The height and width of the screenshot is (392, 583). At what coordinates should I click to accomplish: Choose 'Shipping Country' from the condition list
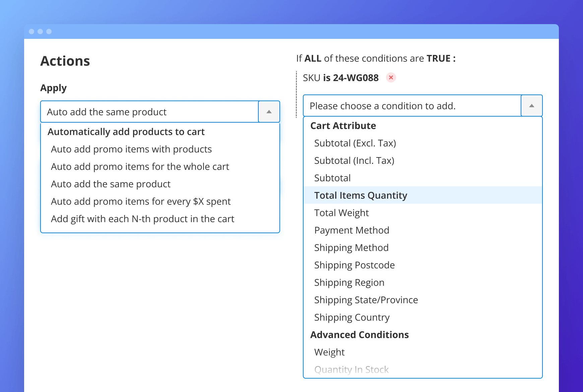click(351, 317)
